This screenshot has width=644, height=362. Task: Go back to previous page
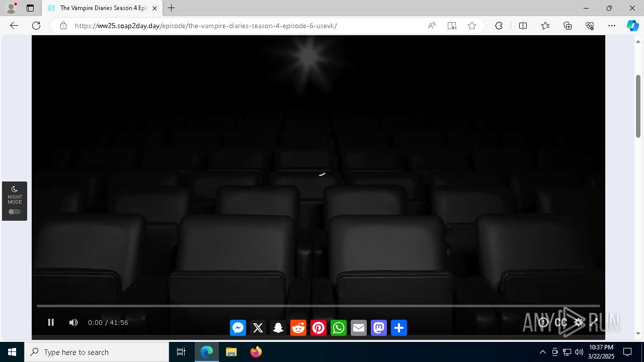coord(14,26)
